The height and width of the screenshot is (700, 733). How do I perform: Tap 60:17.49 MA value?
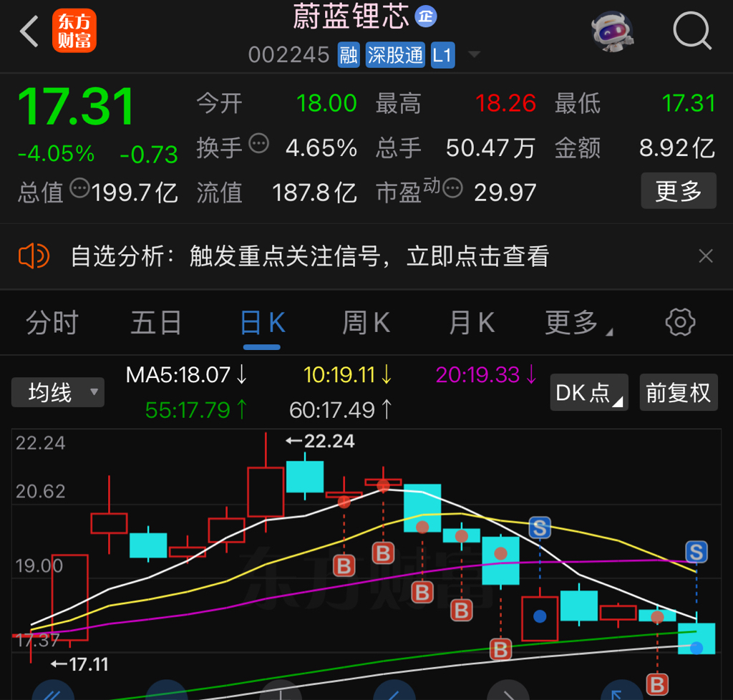341,410
